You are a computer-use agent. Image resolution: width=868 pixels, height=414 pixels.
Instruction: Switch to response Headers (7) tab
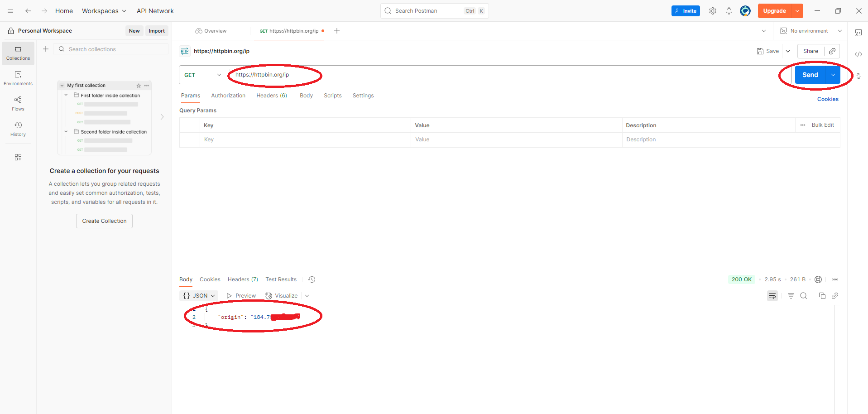[x=243, y=279]
